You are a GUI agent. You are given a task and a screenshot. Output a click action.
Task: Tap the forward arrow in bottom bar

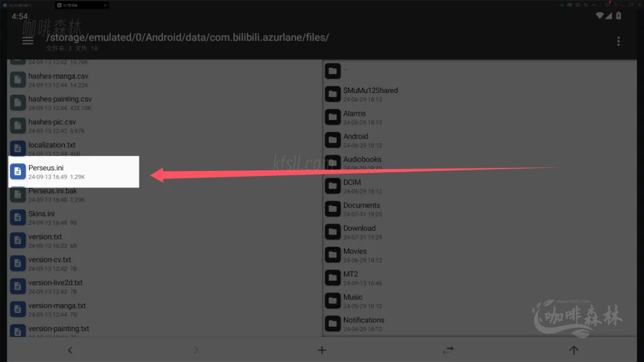click(196, 350)
